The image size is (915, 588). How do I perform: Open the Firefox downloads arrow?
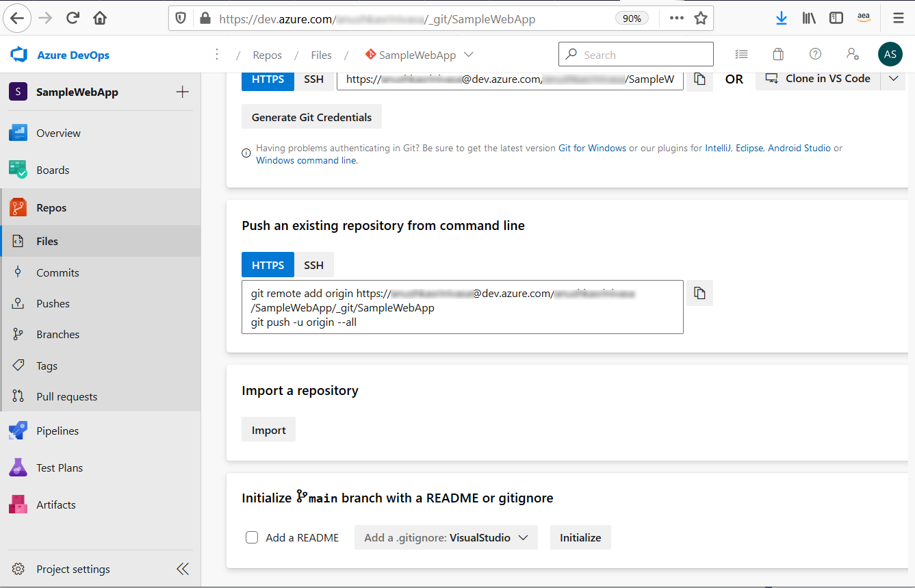pos(782,18)
